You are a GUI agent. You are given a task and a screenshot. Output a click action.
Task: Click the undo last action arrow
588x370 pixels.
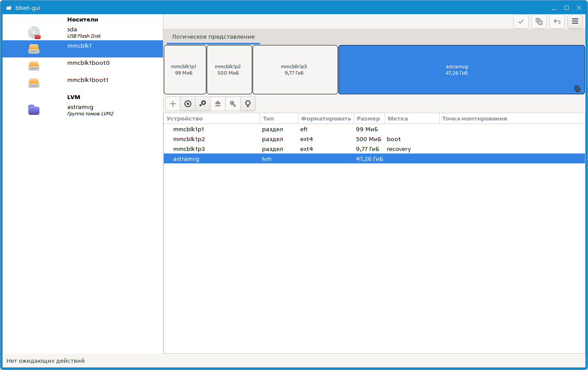557,21
